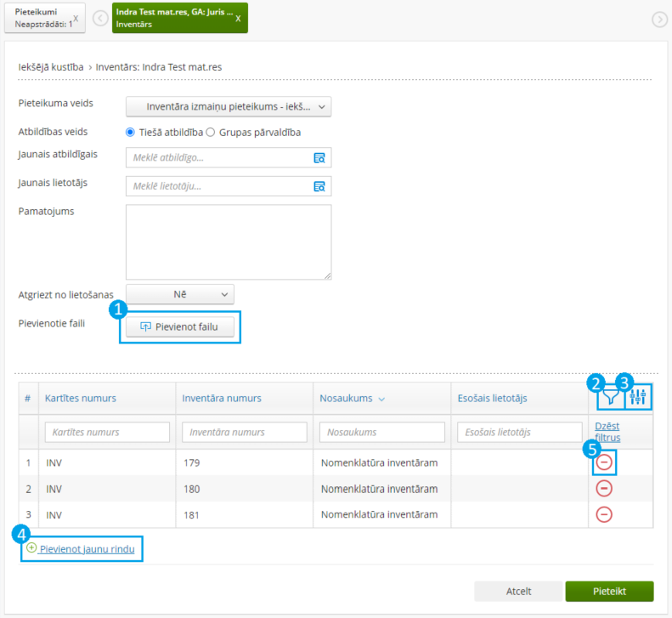Click Nomenklatūra inventāram in row 1
This screenshot has height=618, width=672.
[x=379, y=462]
